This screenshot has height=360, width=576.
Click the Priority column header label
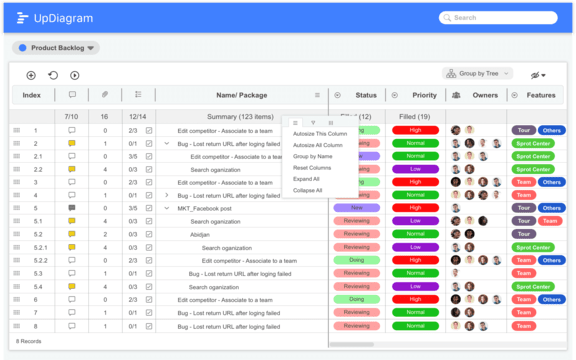click(424, 95)
